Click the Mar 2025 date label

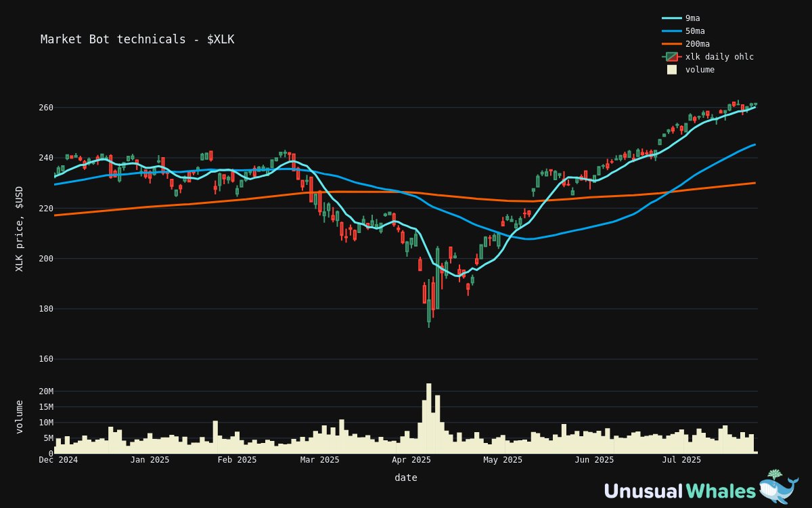[x=319, y=460]
